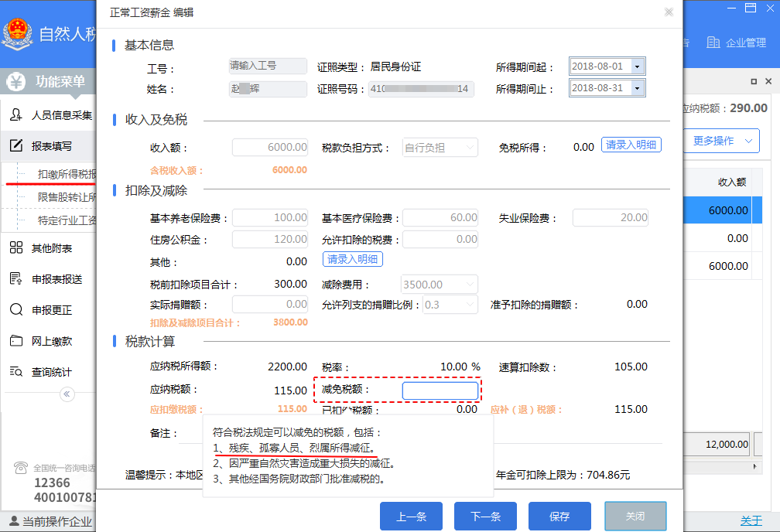Click the 人员信息采集 person icon
Screen dimensions: 780x532
pyautogui.click(x=15, y=115)
